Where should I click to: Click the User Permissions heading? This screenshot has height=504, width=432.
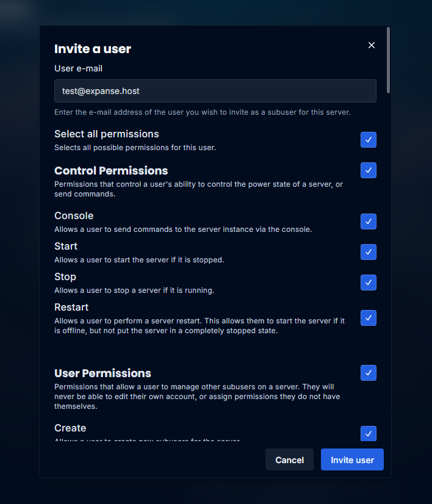pyautogui.click(x=103, y=373)
